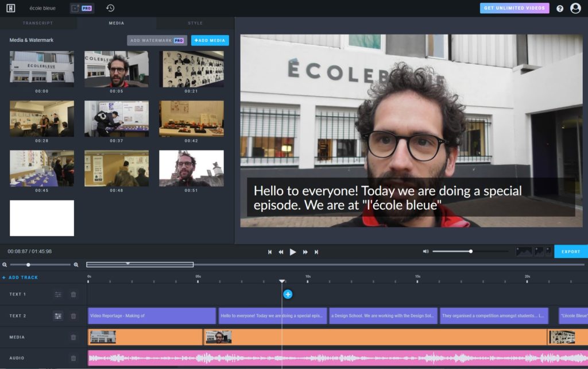Click the 00:08:87 / 01:45:98 time display
Viewport: 588px width, 369px height.
coord(30,252)
